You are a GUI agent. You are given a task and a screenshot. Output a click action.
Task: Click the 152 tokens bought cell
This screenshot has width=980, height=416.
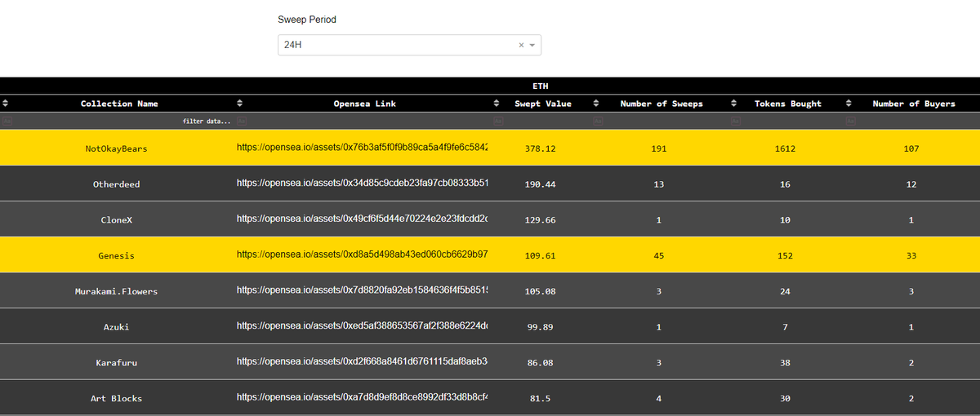pyautogui.click(x=786, y=255)
